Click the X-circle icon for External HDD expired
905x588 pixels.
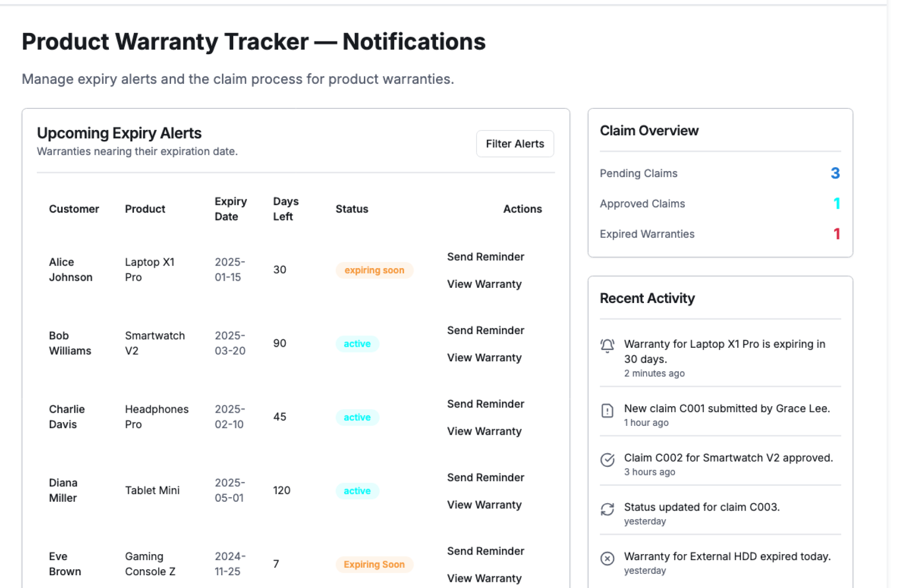(607, 558)
